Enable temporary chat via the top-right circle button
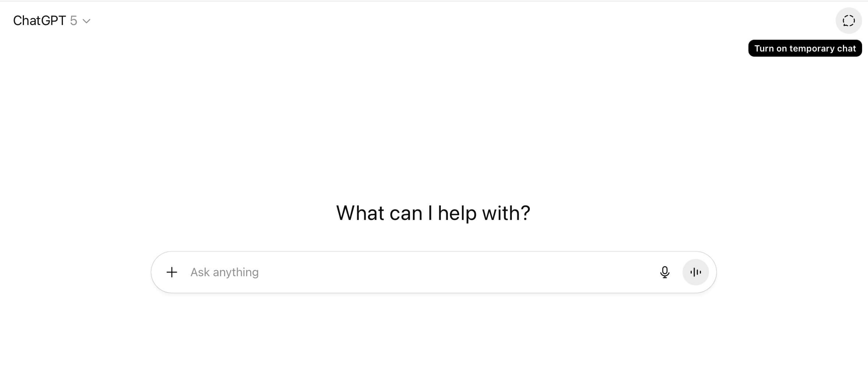Image resolution: width=868 pixels, height=370 pixels. 848,21
